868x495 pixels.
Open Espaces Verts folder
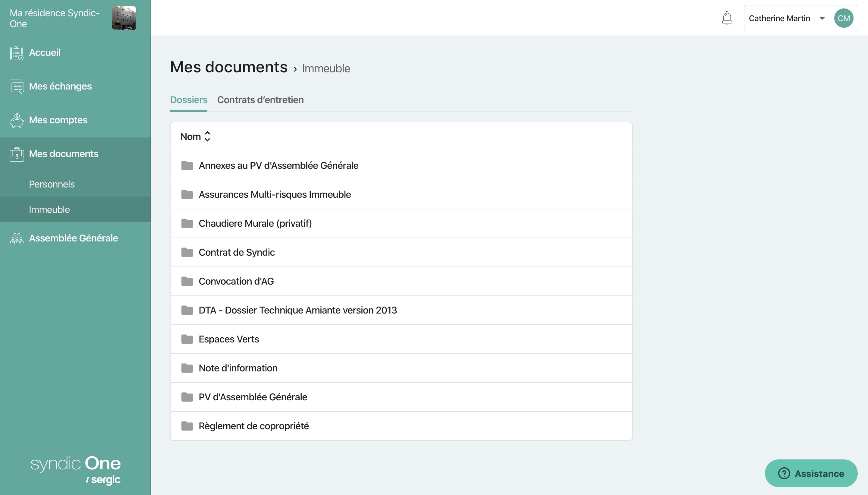point(401,339)
